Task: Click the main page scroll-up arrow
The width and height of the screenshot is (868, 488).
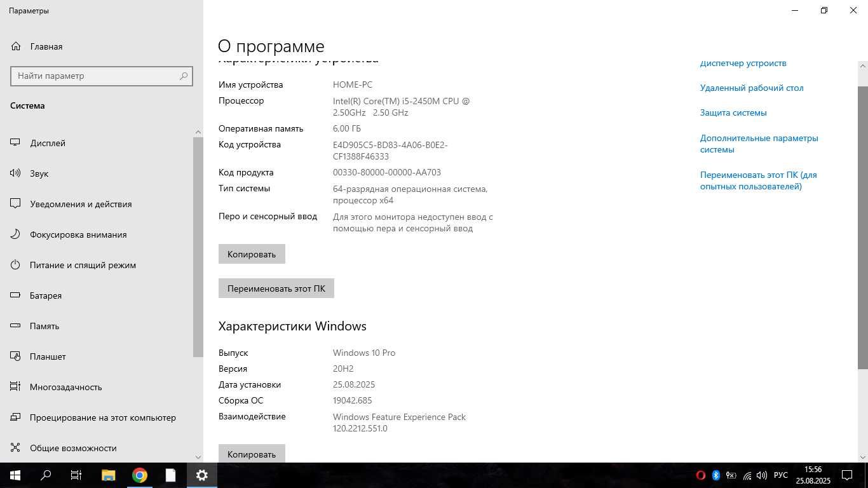Action: 863,65
